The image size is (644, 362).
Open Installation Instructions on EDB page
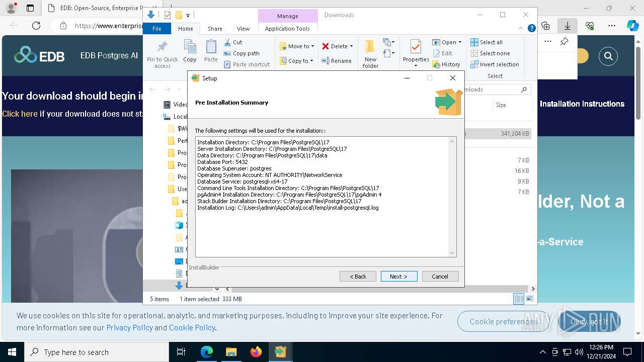pos(582,104)
